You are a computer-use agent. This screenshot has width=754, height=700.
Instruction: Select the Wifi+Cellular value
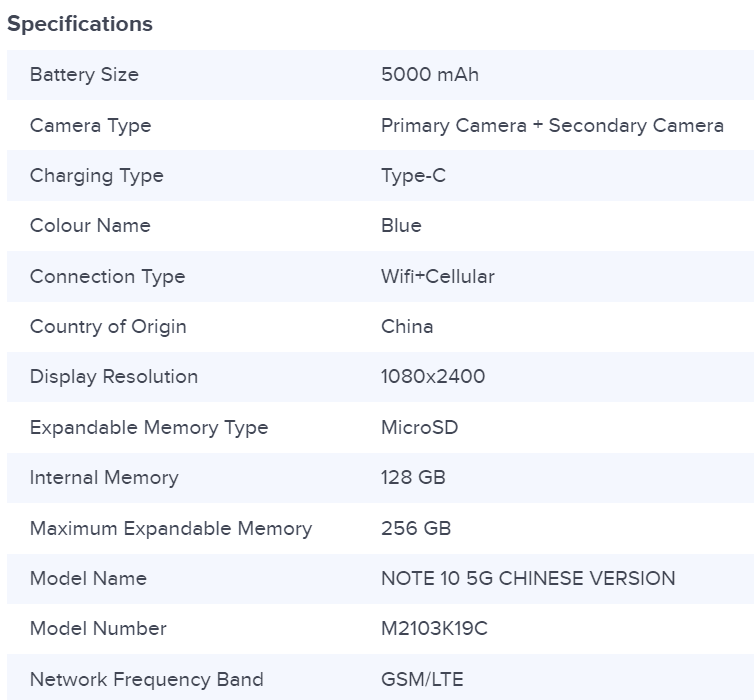coord(437,277)
